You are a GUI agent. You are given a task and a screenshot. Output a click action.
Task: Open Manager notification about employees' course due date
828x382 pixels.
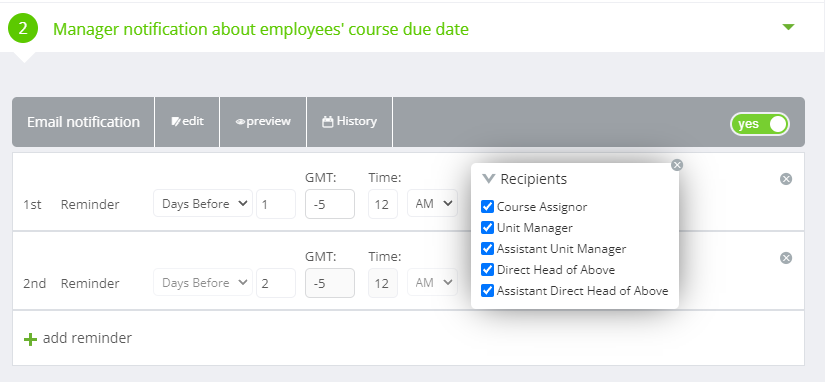click(x=261, y=29)
